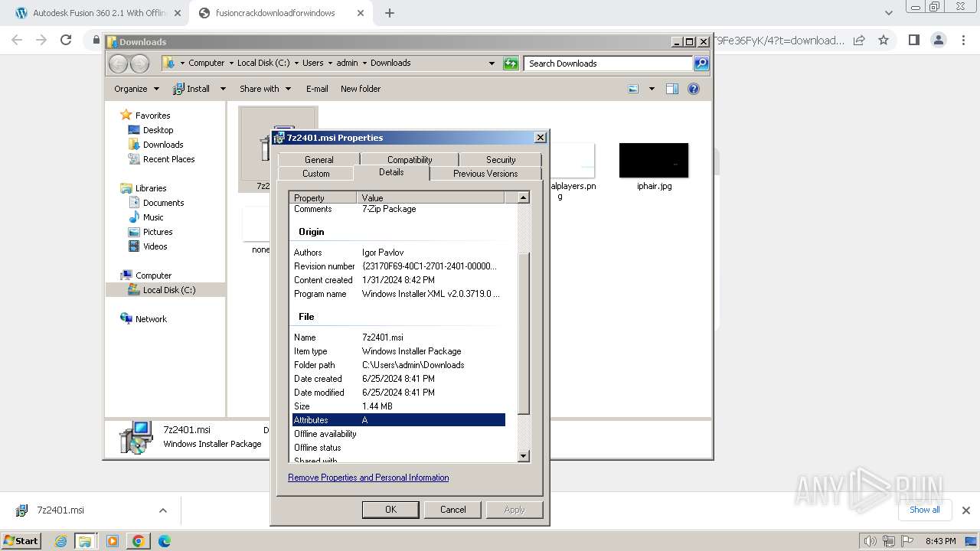Screen dimensions: 980x551
Task: Click Local Disk (C:) in address breadcrumb
Action: (x=263, y=63)
